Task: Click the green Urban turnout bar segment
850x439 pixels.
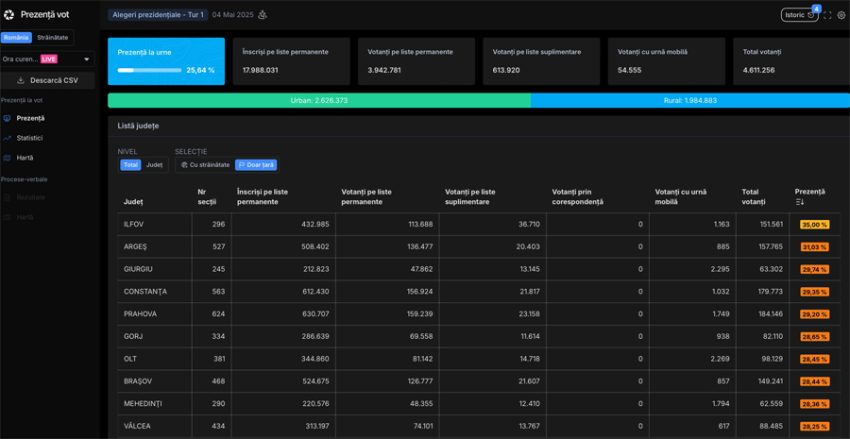Action: pyautogui.click(x=318, y=100)
